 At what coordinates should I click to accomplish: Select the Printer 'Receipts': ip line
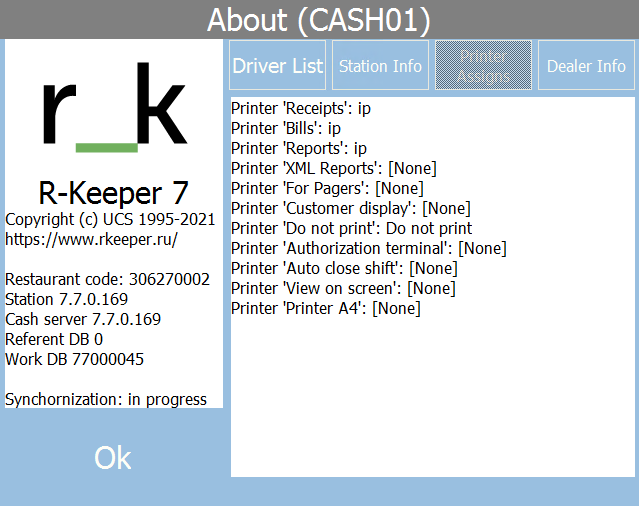[x=301, y=109]
